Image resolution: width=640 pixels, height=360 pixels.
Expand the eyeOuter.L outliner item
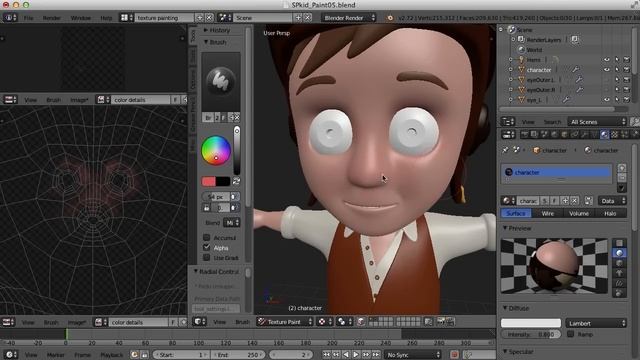pos(510,80)
